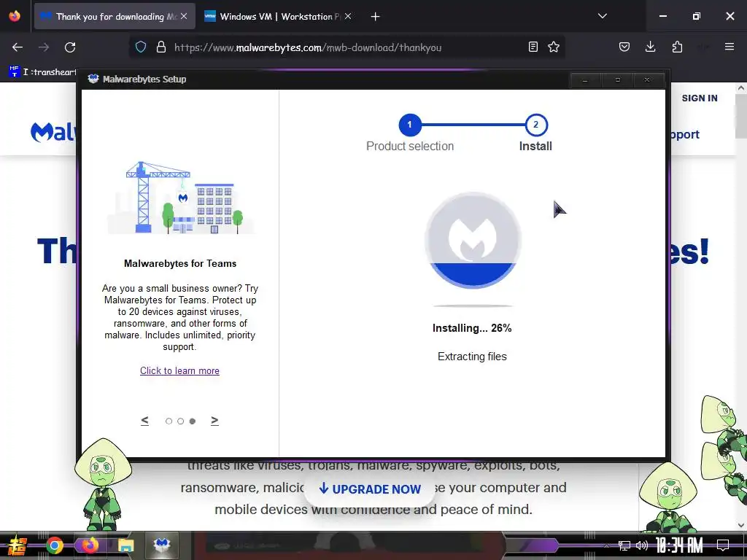The height and width of the screenshot is (560, 747).
Task: Select first carousel dot indicator
Action: click(x=169, y=421)
